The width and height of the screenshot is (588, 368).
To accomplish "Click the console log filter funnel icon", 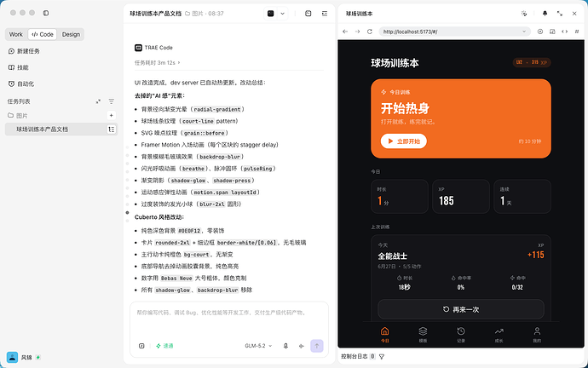I will tap(382, 357).
